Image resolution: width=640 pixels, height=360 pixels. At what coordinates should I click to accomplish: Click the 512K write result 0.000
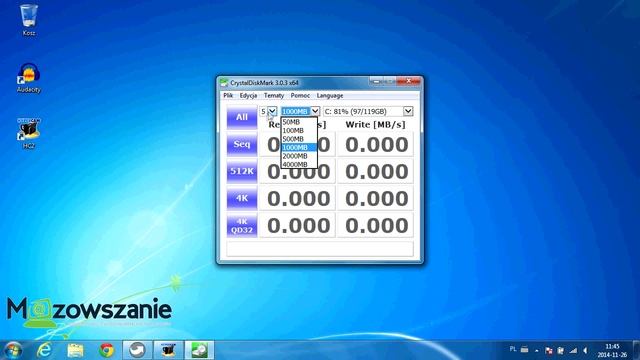click(x=376, y=171)
